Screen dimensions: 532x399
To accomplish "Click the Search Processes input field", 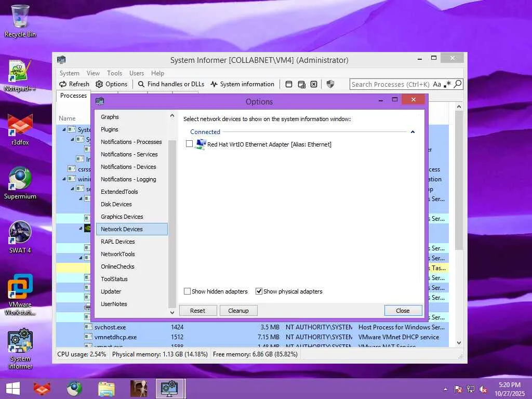I will click(x=390, y=84).
